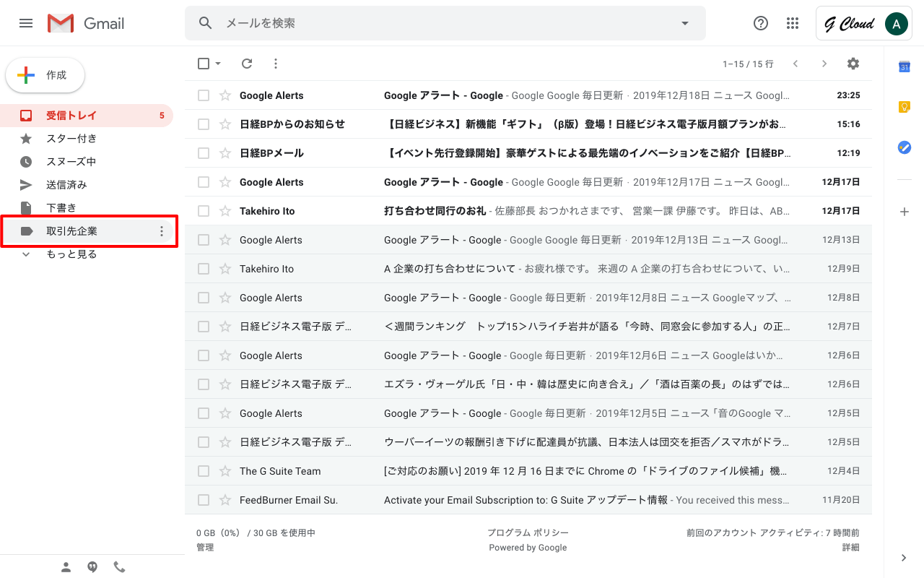
Task: Star the Takehiro Ito 打ち合わせ同行のお礼 mail
Action: (x=225, y=211)
